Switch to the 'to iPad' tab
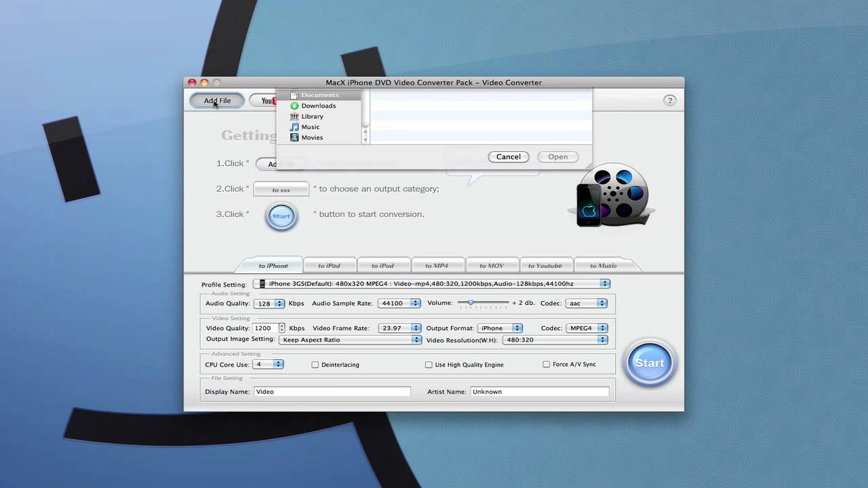Screen dimensions: 868x488 pyautogui.click(x=329, y=266)
